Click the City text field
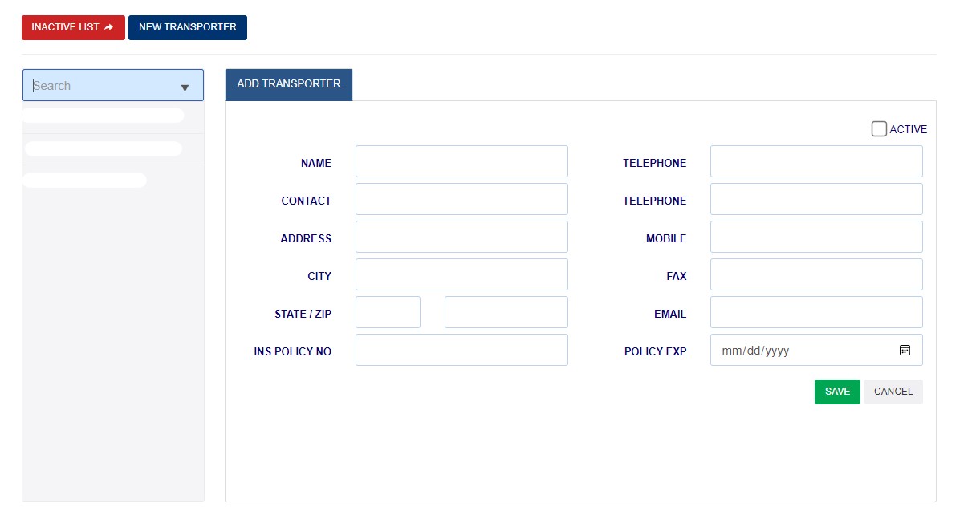This screenshot has width=980, height=520. pos(462,274)
